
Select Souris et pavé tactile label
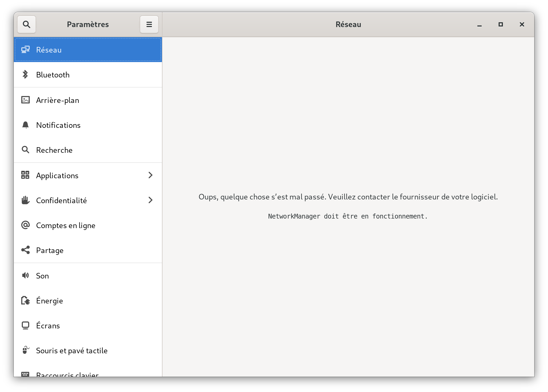point(72,351)
